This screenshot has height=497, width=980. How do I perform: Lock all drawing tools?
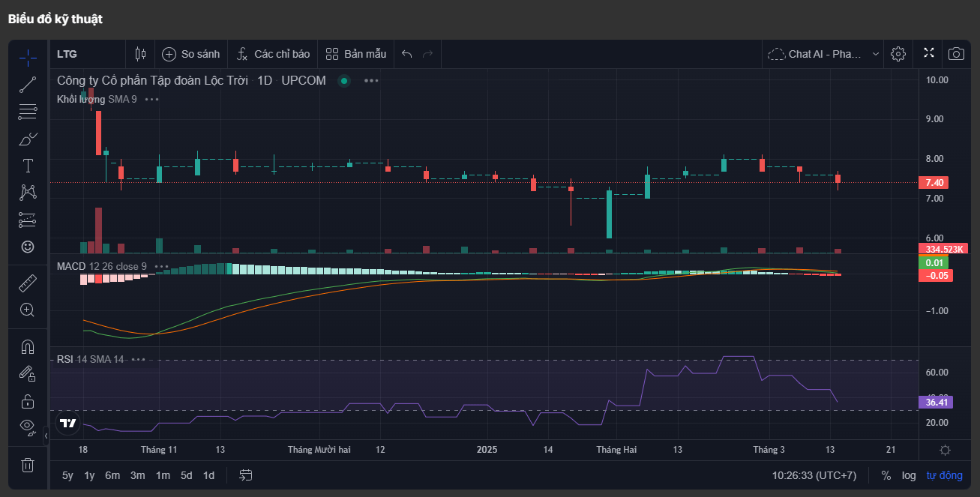coord(28,400)
